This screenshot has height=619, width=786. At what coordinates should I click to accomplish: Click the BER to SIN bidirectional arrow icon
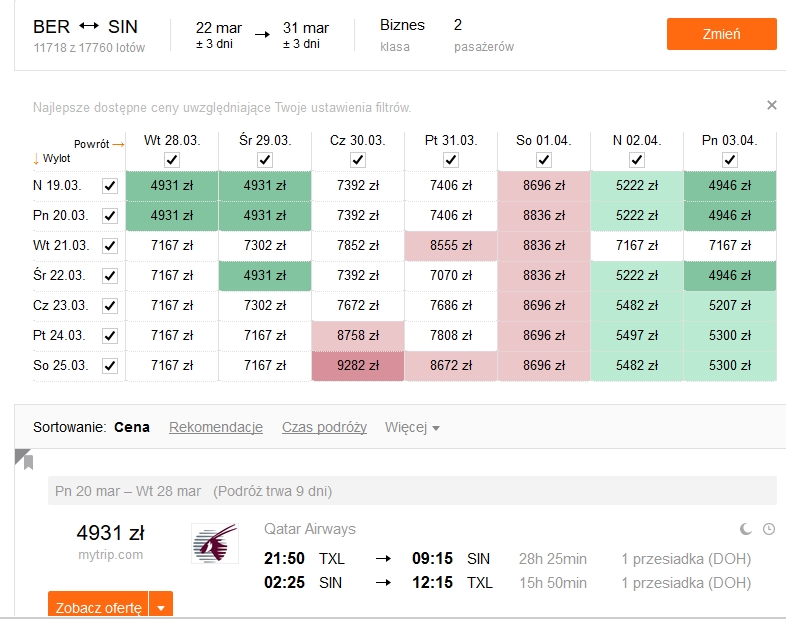click(x=89, y=27)
